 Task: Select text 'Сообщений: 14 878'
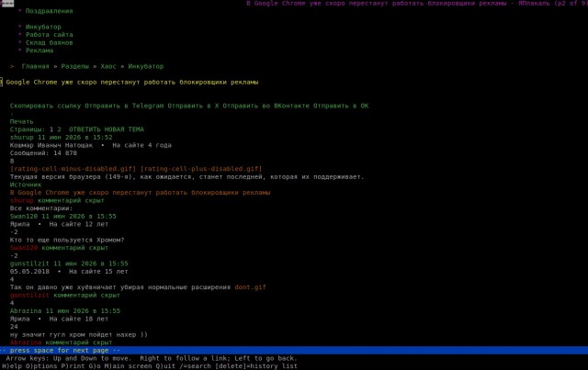(43, 153)
